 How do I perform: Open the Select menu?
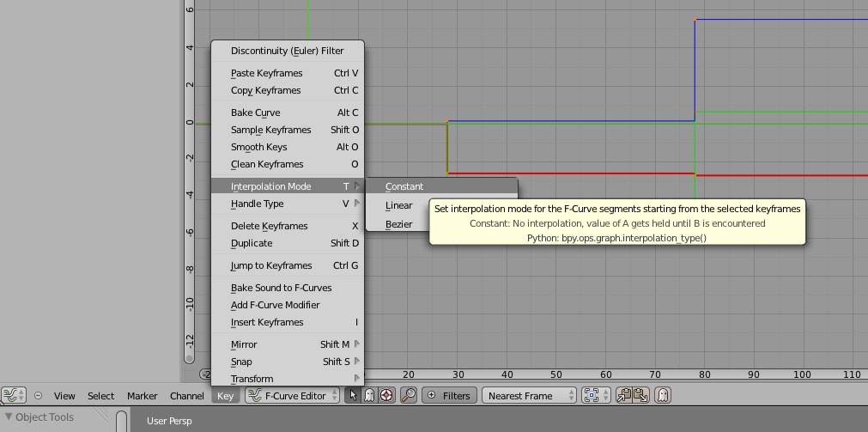[100, 396]
